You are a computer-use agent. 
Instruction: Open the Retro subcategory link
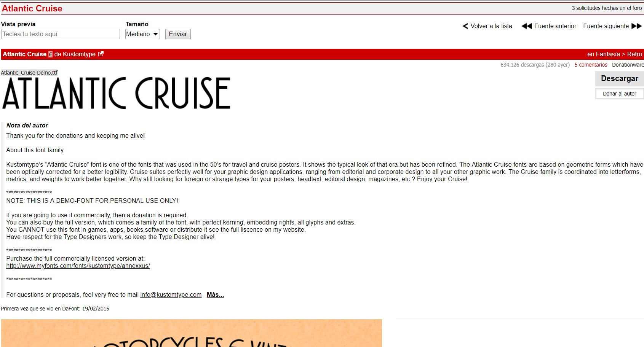pos(634,54)
